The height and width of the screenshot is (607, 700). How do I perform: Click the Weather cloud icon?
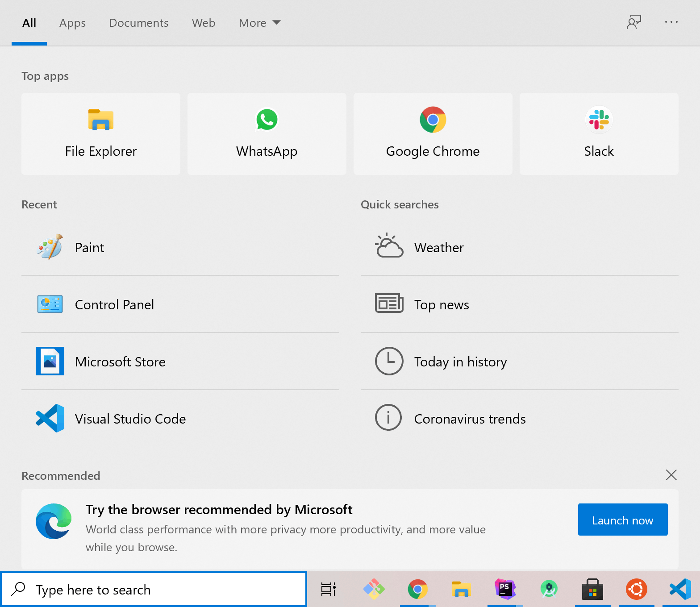click(x=389, y=246)
